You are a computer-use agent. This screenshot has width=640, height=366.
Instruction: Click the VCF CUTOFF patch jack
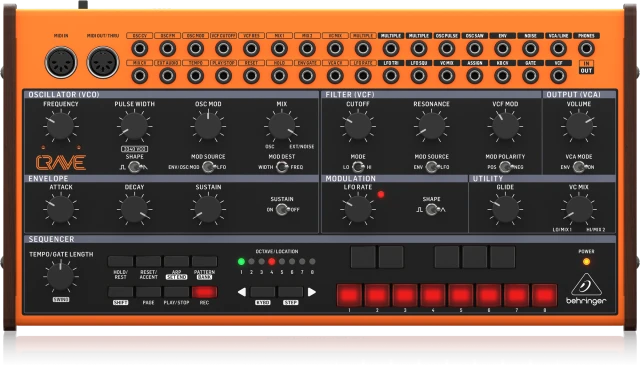coord(223,49)
